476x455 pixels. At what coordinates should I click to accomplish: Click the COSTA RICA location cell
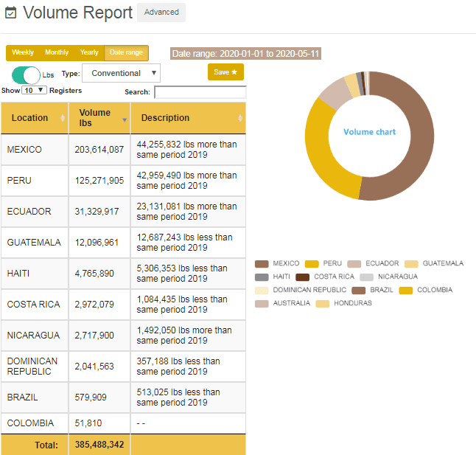point(35,305)
